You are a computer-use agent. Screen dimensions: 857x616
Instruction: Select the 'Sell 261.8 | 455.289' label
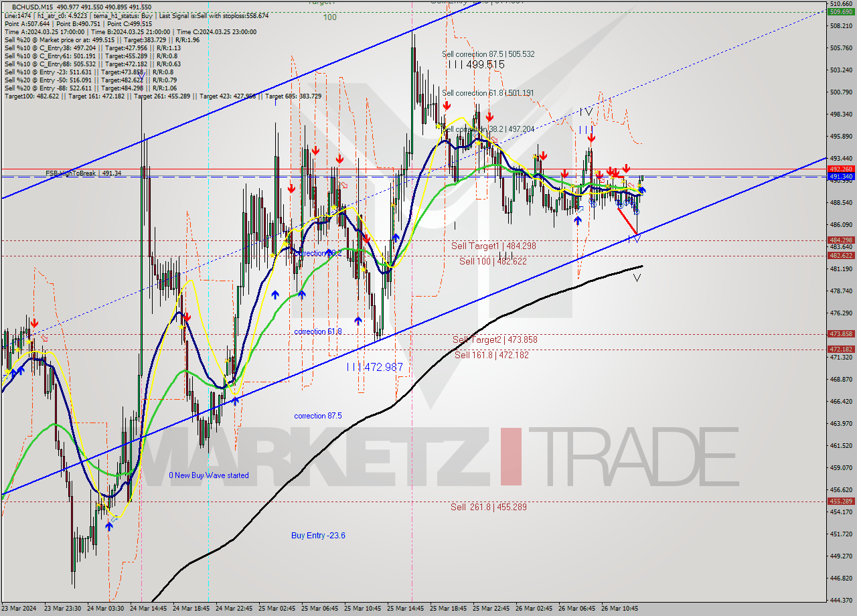pyautogui.click(x=489, y=508)
